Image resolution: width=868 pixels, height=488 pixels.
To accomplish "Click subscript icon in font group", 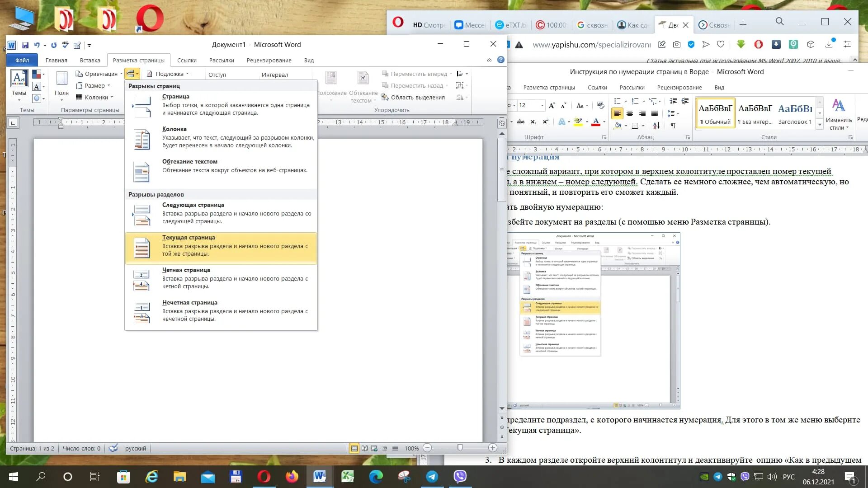I will (x=533, y=122).
